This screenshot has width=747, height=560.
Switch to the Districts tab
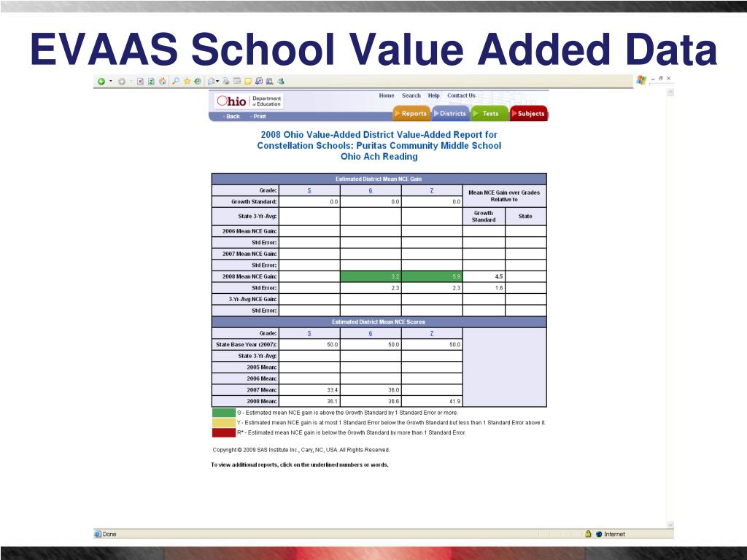click(x=451, y=113)
